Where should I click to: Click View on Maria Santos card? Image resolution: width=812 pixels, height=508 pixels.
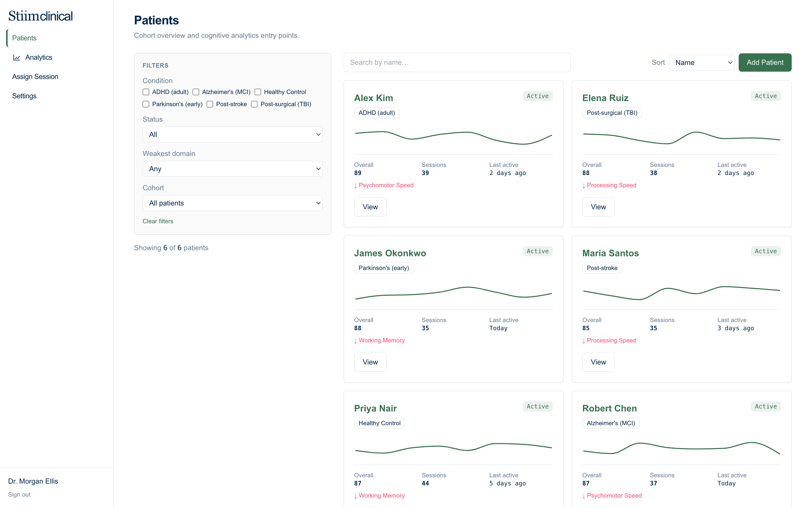[x=598, y=362]
